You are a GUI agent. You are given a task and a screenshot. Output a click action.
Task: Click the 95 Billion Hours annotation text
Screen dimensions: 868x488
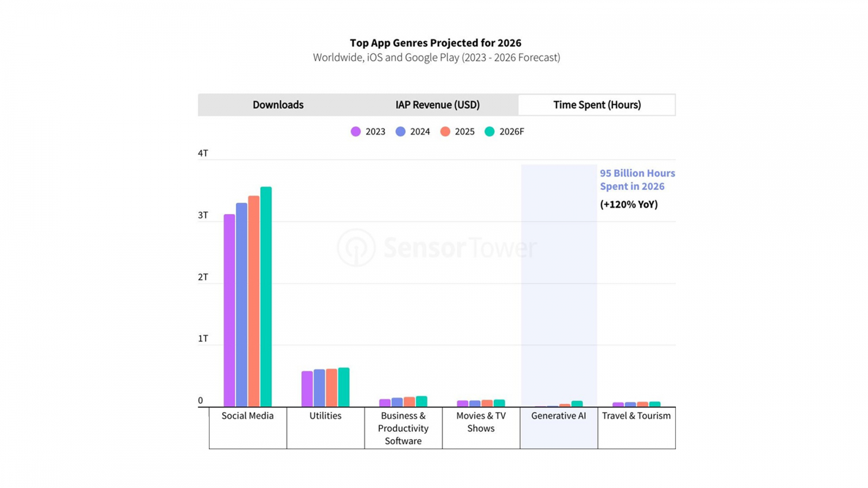637,179
